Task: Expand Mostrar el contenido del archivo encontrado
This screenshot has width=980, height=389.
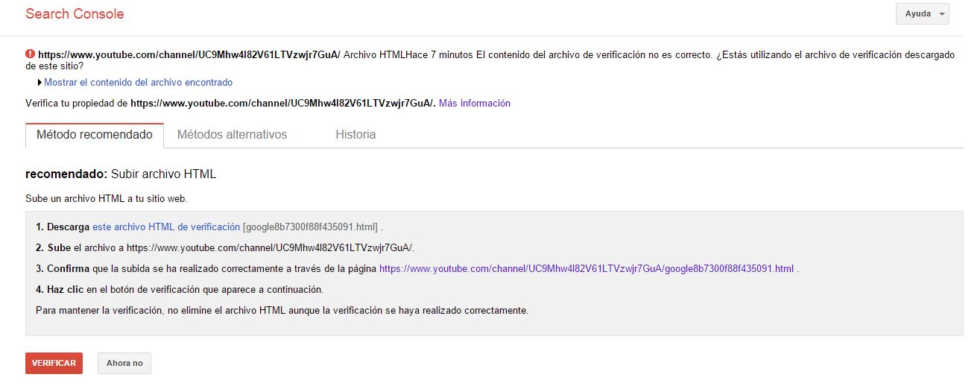Action: point(138,83)
